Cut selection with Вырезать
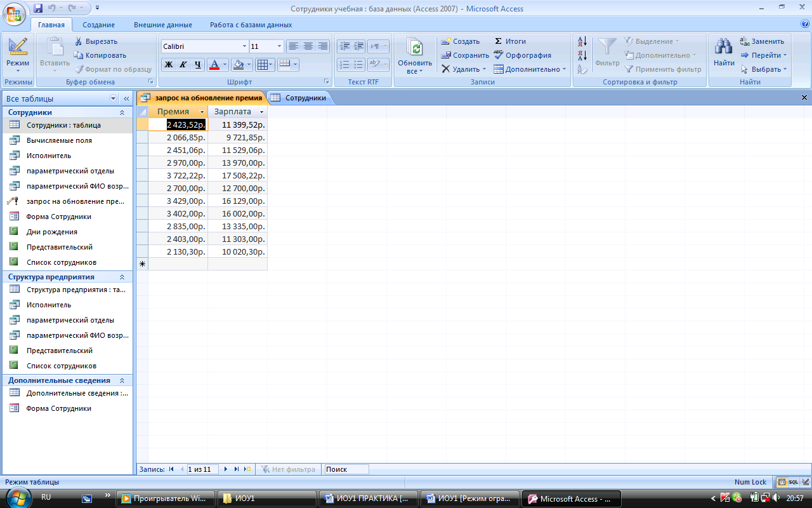 pos(96,41)
